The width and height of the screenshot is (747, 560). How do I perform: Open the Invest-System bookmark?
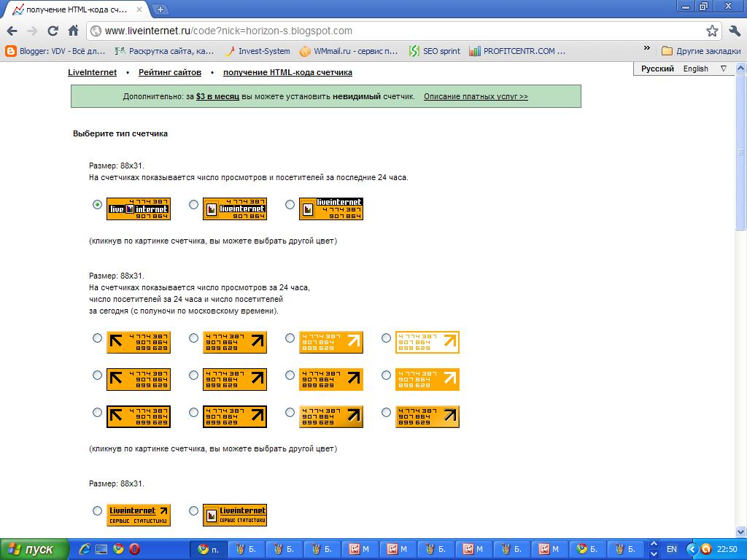(x=258, y=51)
